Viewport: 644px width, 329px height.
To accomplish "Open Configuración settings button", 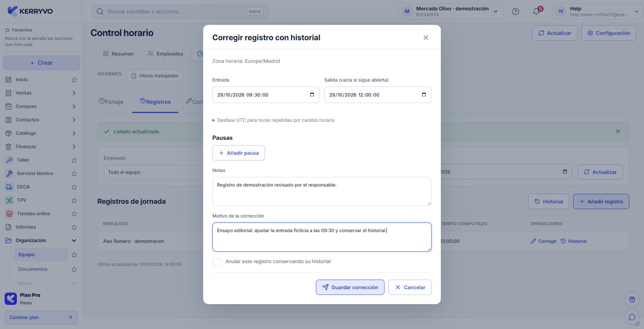I will coord(609,33).
